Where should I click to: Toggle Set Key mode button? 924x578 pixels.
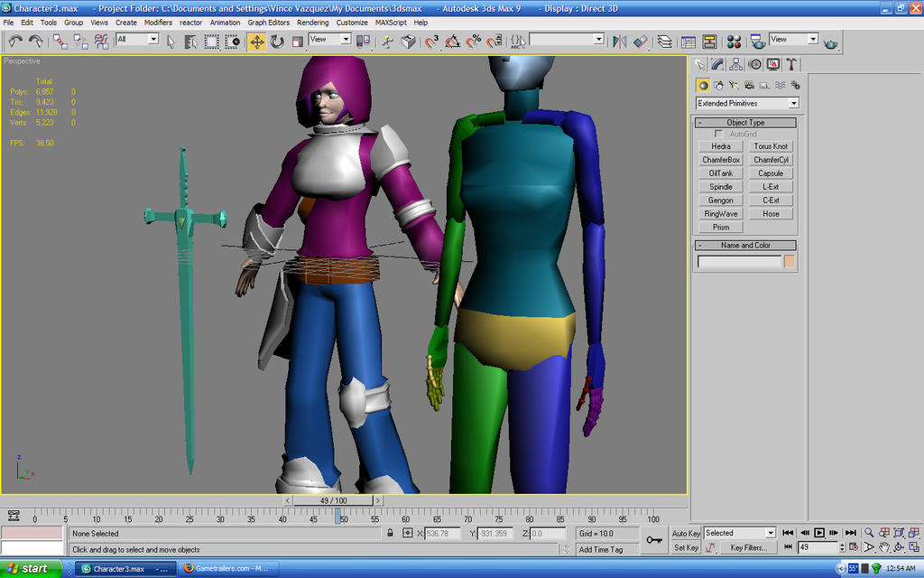point(686,548)
